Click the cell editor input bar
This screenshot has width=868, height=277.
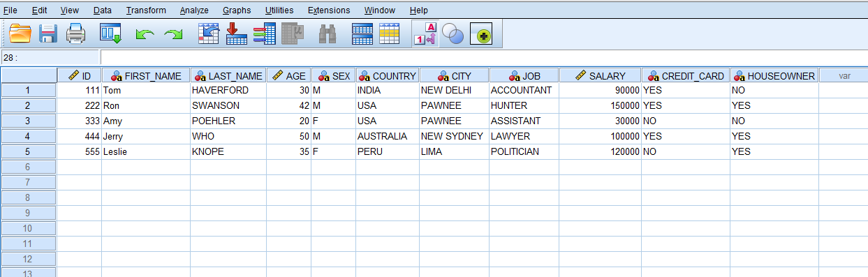(x=484, y=57)
